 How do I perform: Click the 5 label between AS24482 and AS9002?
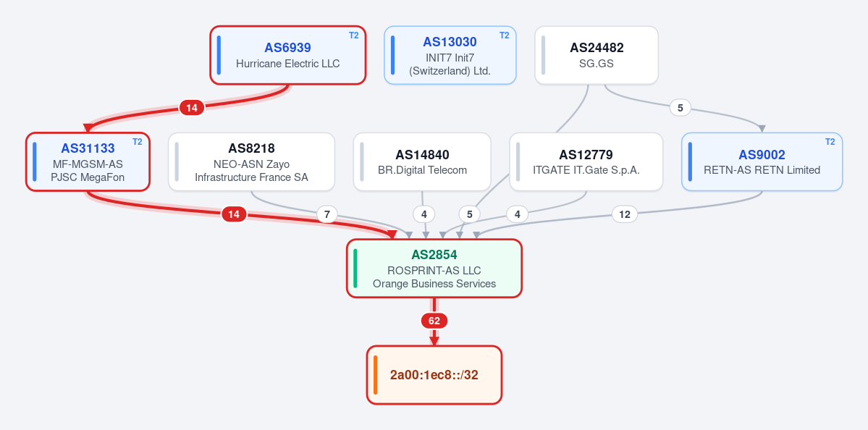tap(681, 108)
